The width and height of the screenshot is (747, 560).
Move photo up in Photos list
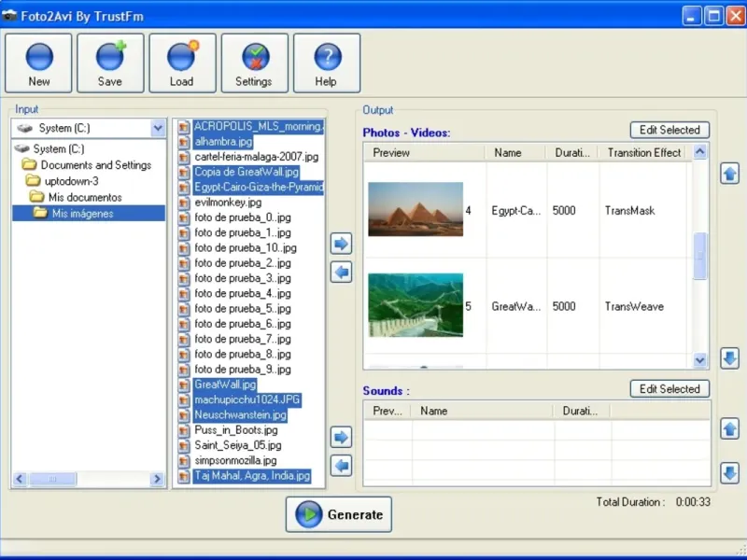click(x=730, y=174)
